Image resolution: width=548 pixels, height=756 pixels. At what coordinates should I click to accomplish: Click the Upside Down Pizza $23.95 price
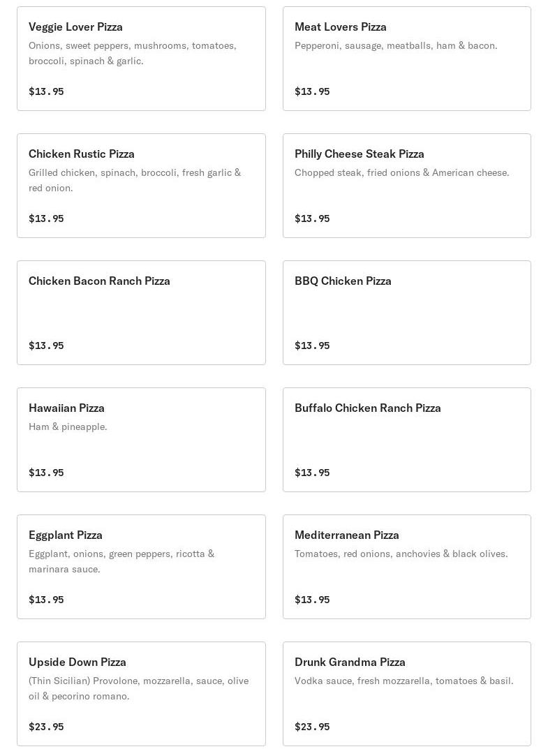46,727
